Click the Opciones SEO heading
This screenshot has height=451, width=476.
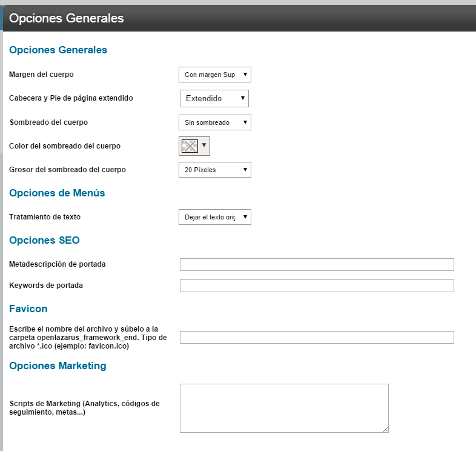tap(44, 240)
